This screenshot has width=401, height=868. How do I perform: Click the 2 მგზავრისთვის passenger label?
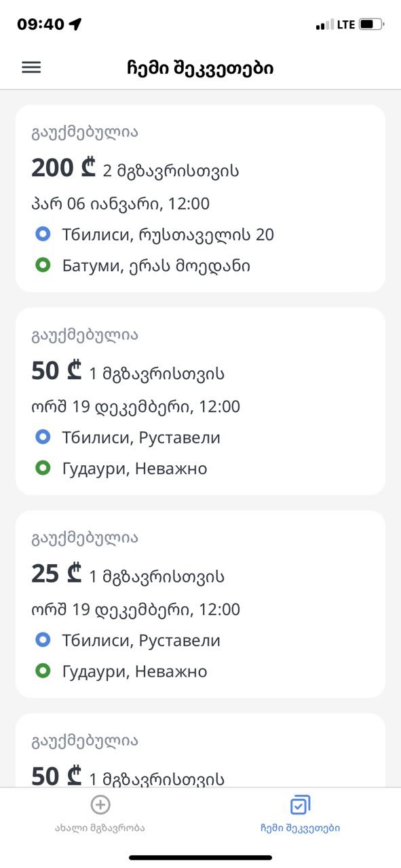pyautogui.click(x=171, y=171)
